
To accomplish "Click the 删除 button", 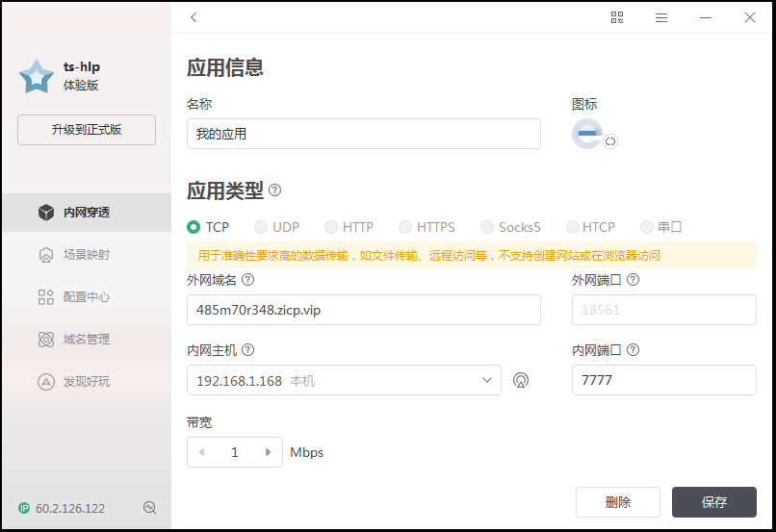I will 618,502.
